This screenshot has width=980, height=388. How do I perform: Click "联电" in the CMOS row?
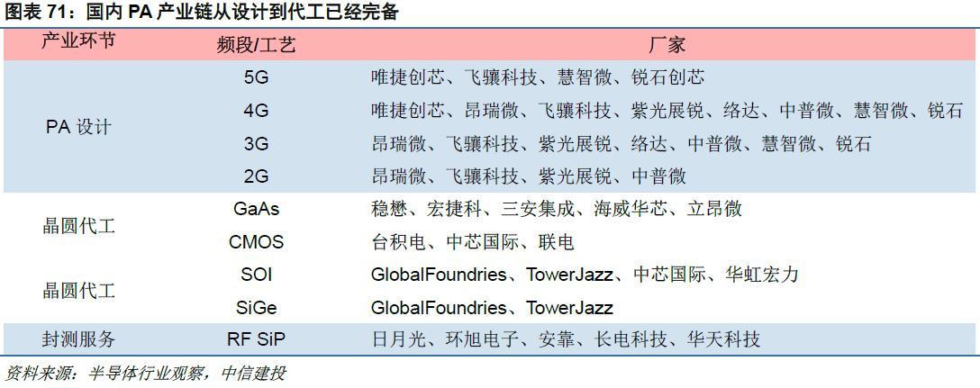557,242
